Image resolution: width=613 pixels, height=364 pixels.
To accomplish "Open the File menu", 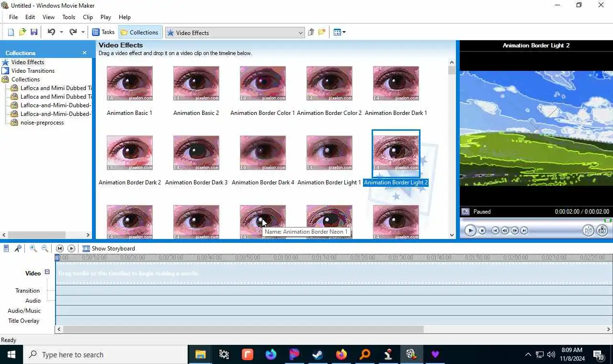I will pos(13,17).
